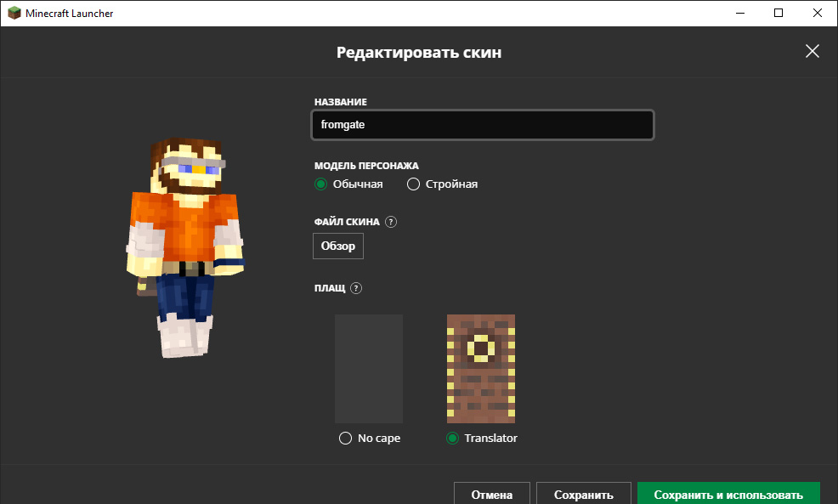Viewport: 838px width, 504px height.
Task: Choose the Translator cape radio option
Action: pyautogui.click(x=453, y=439)
